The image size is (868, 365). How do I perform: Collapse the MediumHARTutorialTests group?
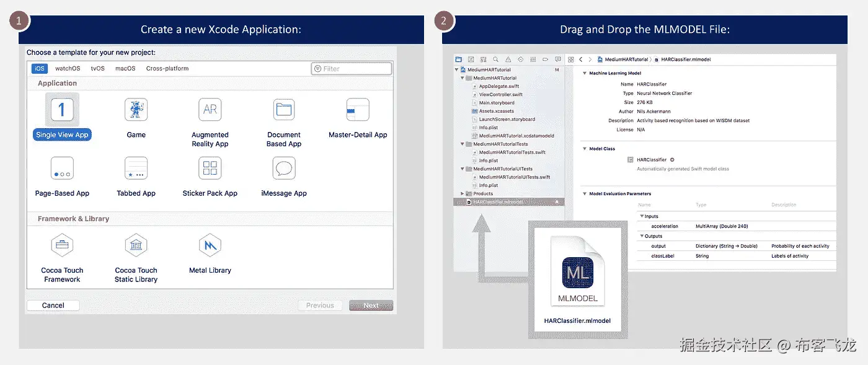pos(463,144)
